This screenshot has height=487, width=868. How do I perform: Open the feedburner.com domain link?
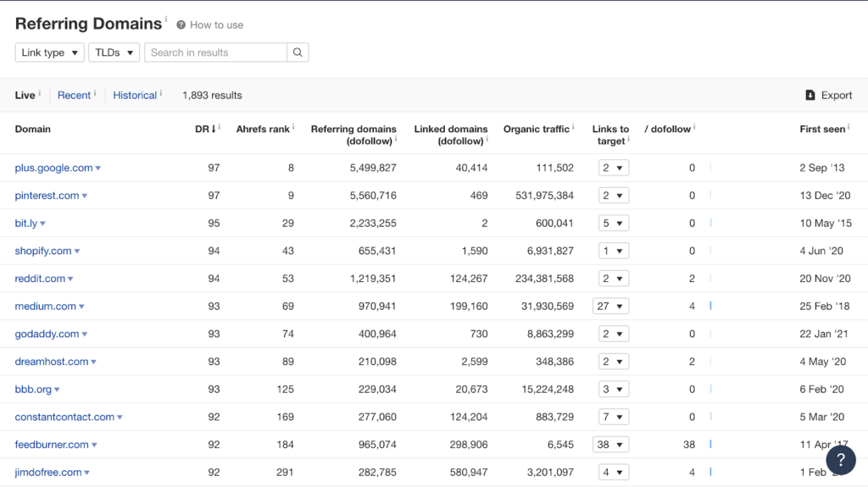(x=52, y=445)
